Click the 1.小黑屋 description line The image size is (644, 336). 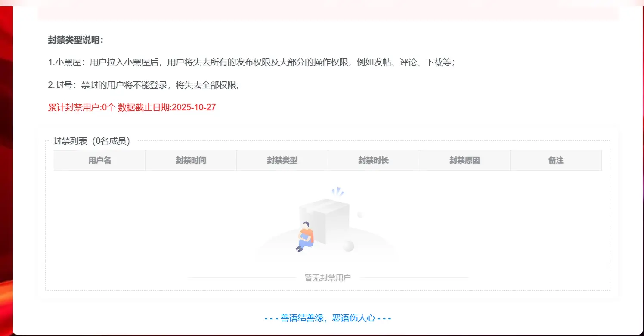(x=251, y=62)
